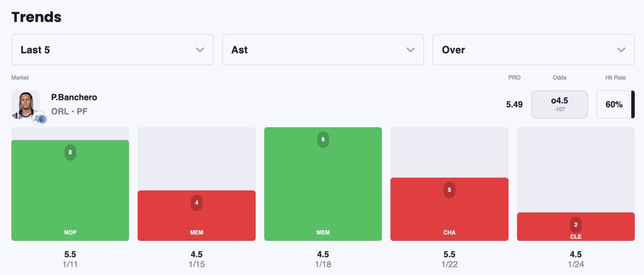The width and height of the screenshot is (644, 275).
Task: Click the 9 assists badge
Action: click(x=323, y=140)
